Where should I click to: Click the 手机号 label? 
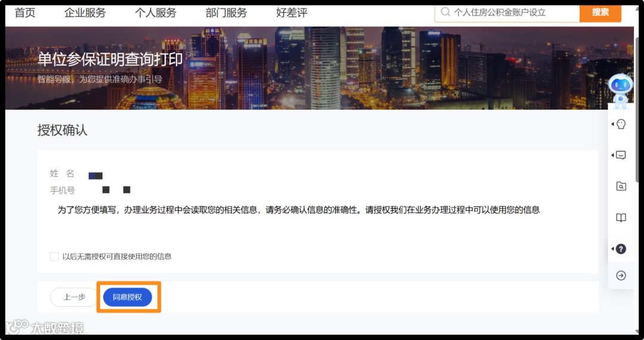(63, 190)
